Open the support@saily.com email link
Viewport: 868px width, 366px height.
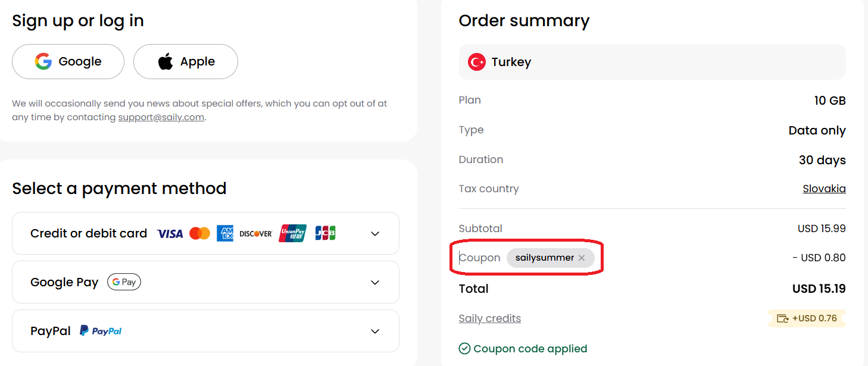(161, 117)
